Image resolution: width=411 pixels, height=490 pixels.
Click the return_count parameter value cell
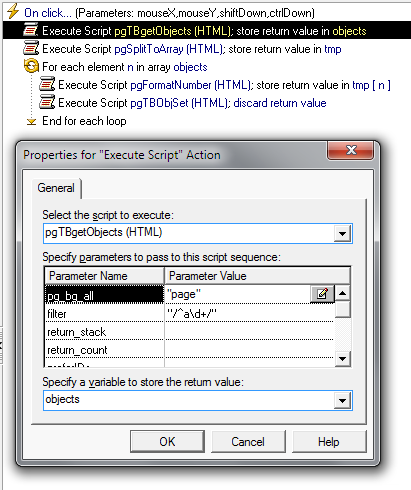(x=249, y=349)
